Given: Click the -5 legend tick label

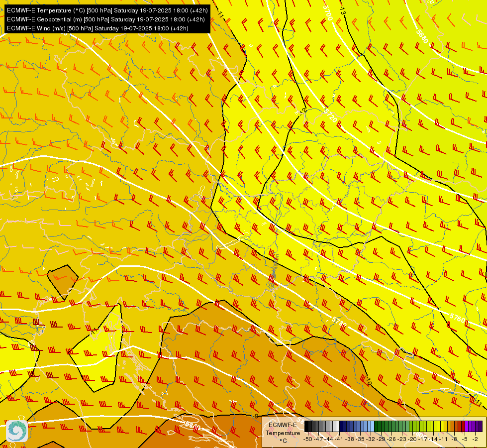Looking at the screenshot, I should point(465,439).
